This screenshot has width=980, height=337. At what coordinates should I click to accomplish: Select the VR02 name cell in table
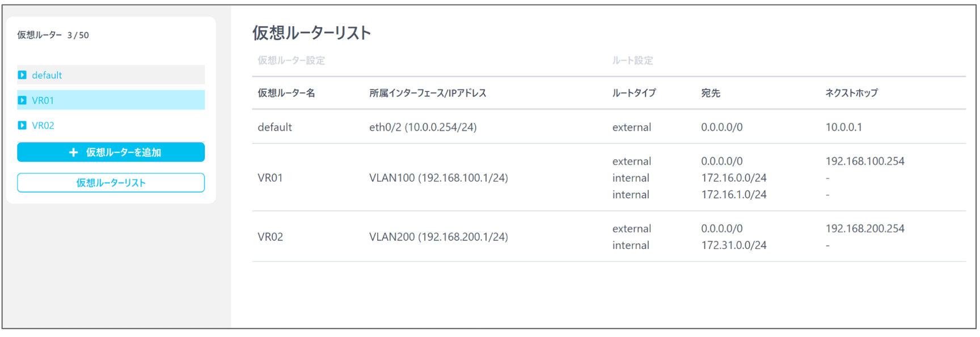pyautogui.click(x=270, y=237)
